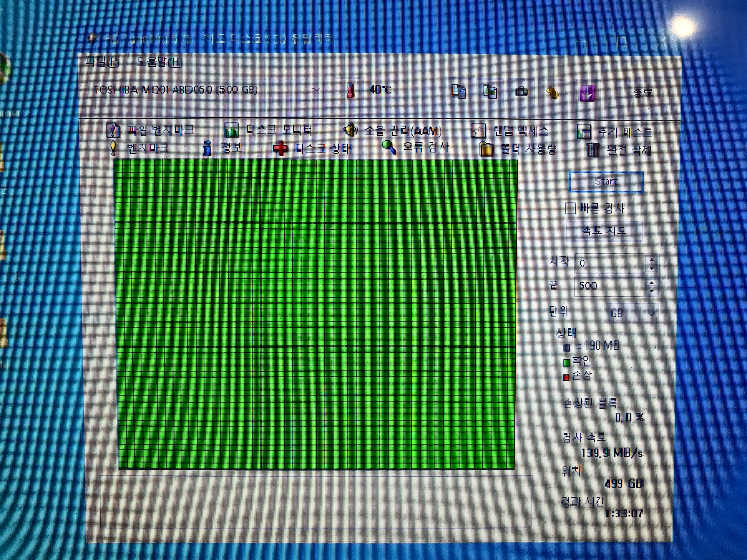Open 폴더 사용량 tab via folder icon
747x560 pixels.
tap(486, 149)
